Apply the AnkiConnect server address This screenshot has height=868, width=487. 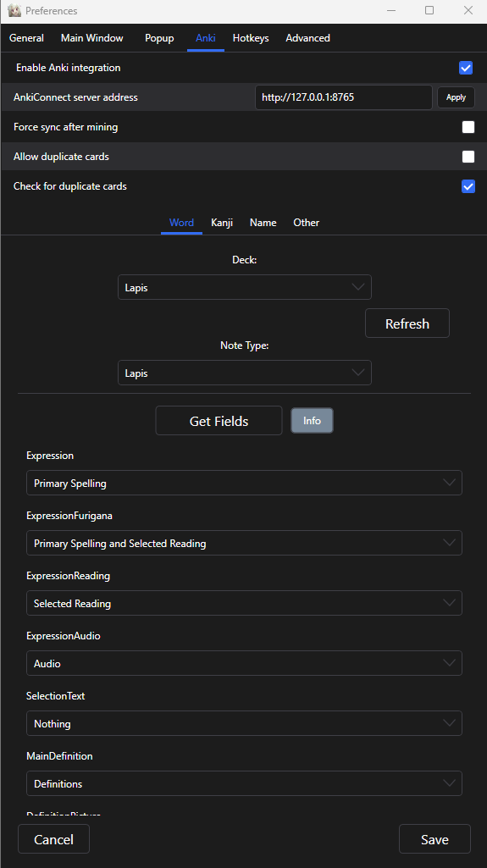pyautogui.click(x=456, y=97)
